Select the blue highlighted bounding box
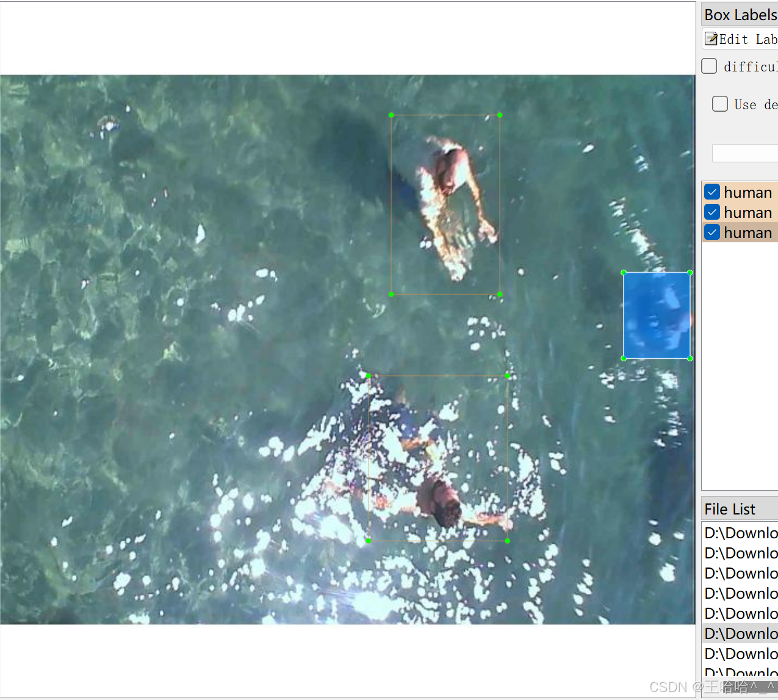Image resolution: width=778 pixels, height=700 pixels. (657, 316)
